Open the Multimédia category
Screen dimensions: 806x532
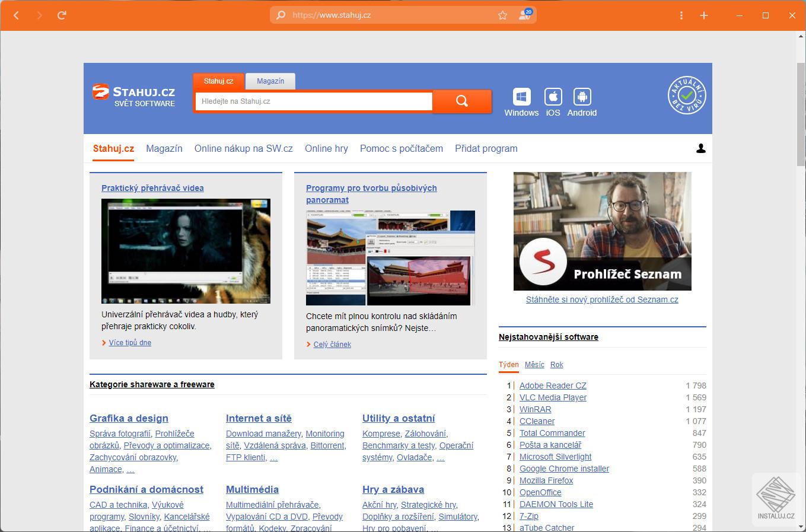(252, 489)
